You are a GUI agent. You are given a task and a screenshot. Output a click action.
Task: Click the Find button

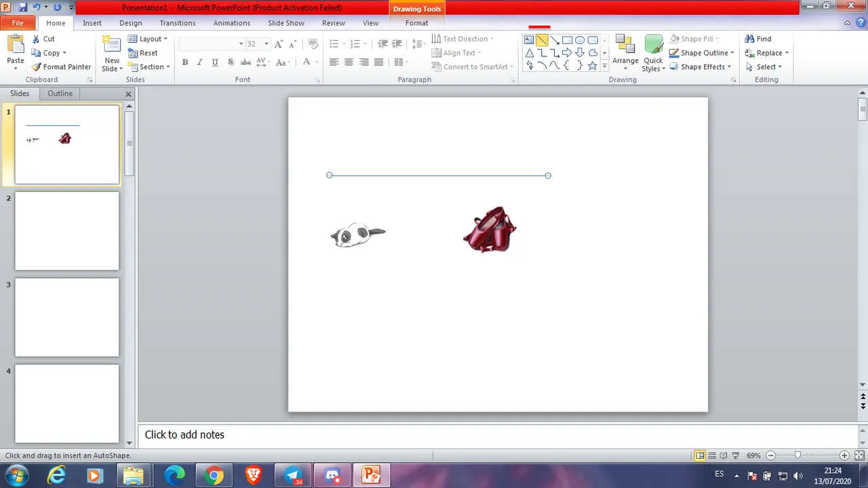[758, 39]
